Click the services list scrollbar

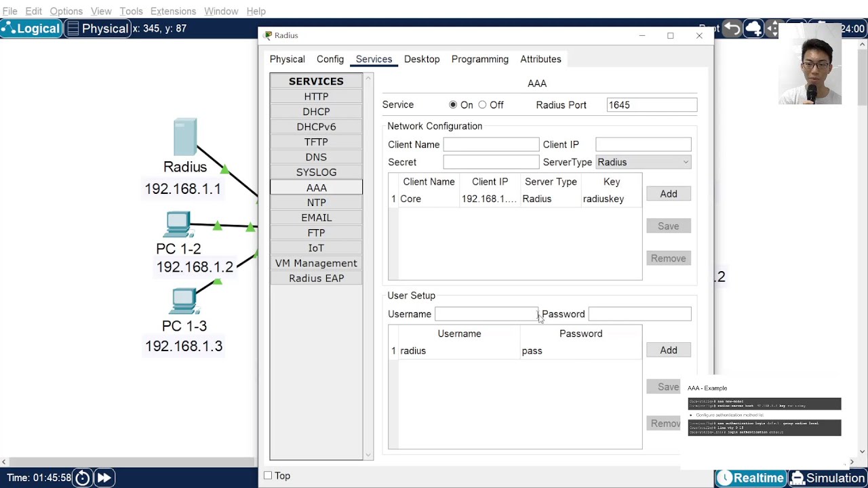click(x=368, y=267)
